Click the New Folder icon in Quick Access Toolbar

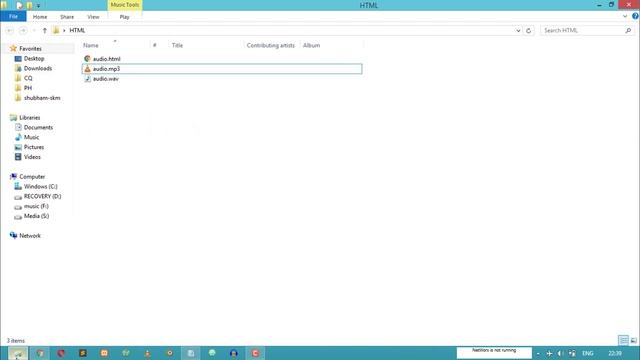pyautogui.click(x=29, y=5)
